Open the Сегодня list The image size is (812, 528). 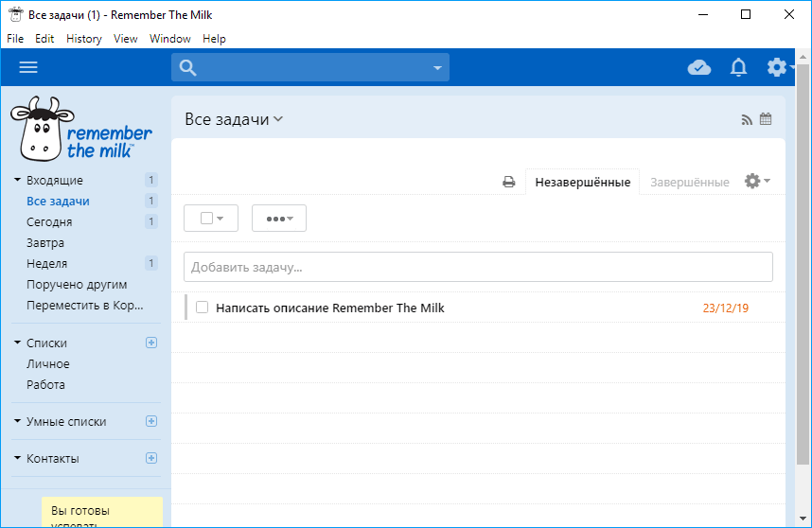pos(49,222)
